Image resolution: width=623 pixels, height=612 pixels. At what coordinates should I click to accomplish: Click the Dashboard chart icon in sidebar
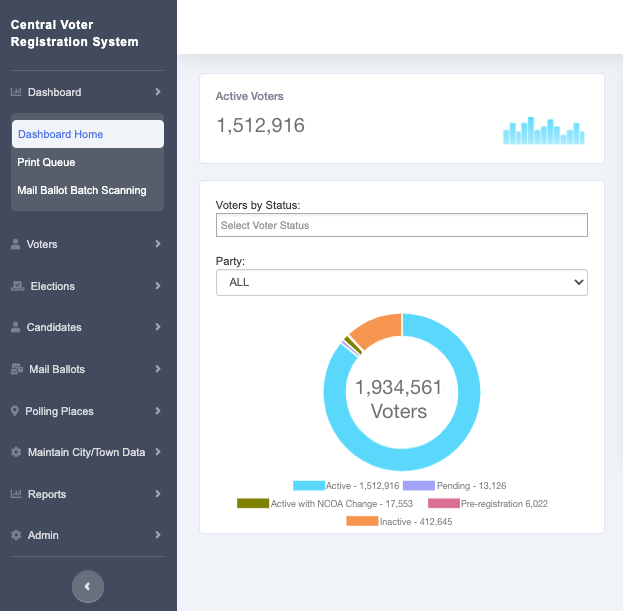click(x=16, y=93)
